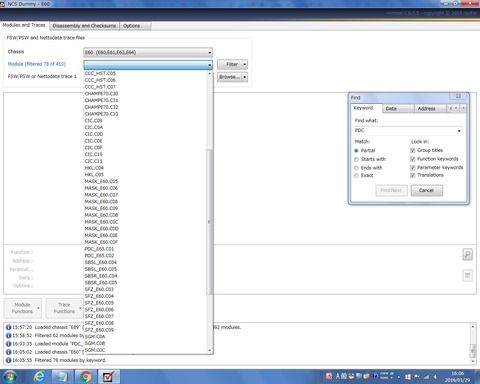Select the Partial match radio button

click(x=356, y=151)
